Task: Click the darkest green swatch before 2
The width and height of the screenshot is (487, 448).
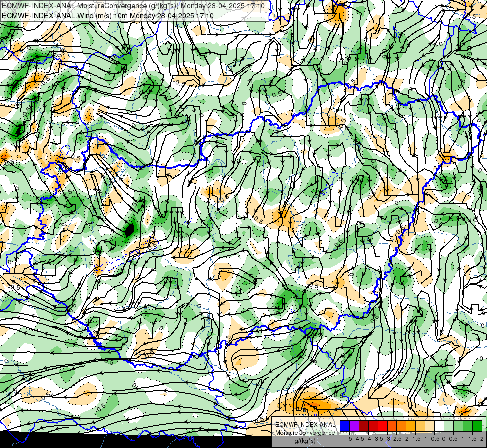Action: (x=477, y=426)
